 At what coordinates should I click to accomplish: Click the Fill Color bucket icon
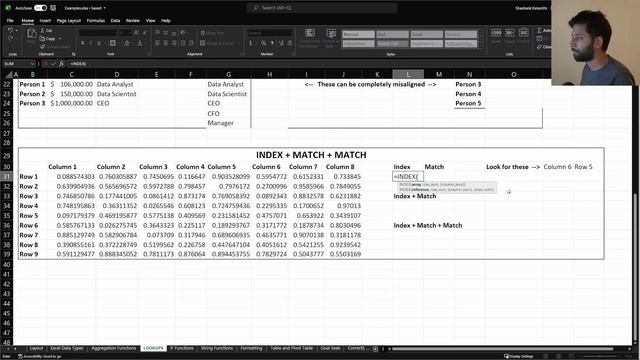pos(127,43)
